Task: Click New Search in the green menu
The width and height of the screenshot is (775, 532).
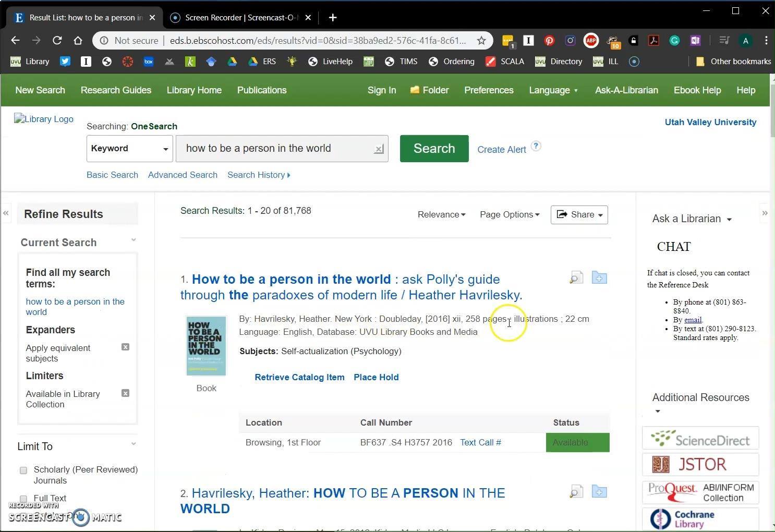Action: [x=40, y=90]
